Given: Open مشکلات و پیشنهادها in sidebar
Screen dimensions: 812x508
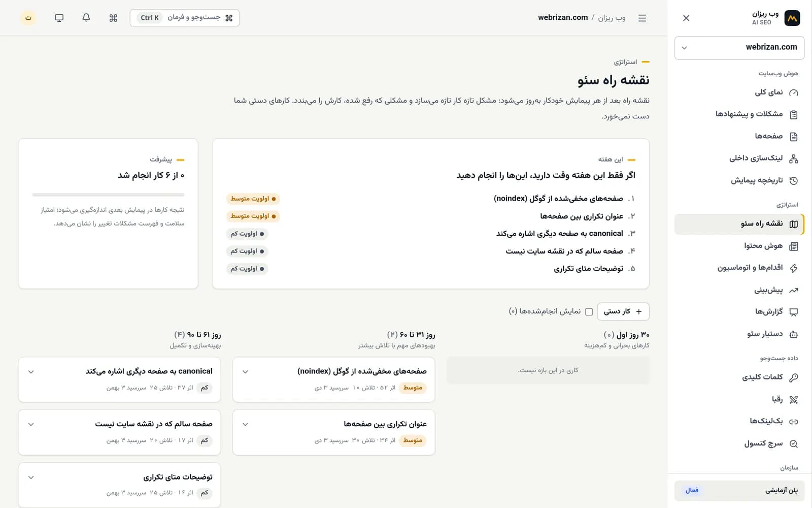Looking at the screenshot, I should pyautogui.click(x=739, y=114).
